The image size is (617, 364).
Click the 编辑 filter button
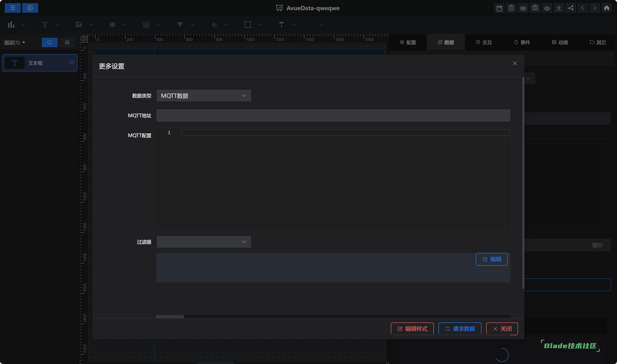click(492, 259)
